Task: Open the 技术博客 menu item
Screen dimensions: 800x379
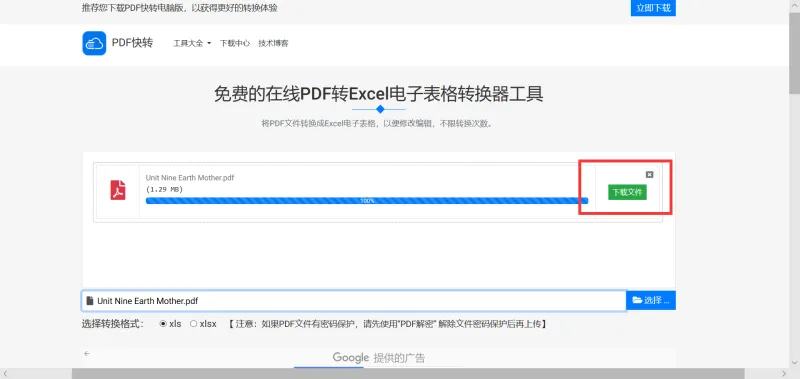Action: 273,43
